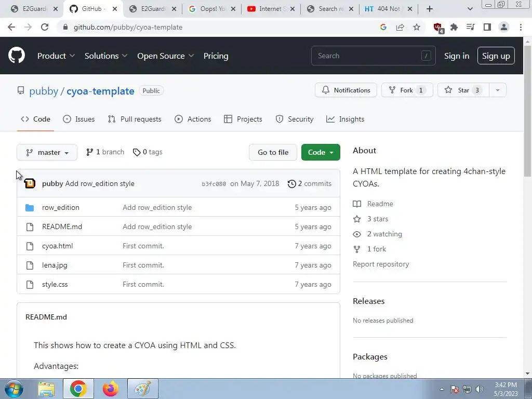This screenshot has height=399, width=532.
Task: Open commit hash b3fc080
Action: tap(214, 184)
